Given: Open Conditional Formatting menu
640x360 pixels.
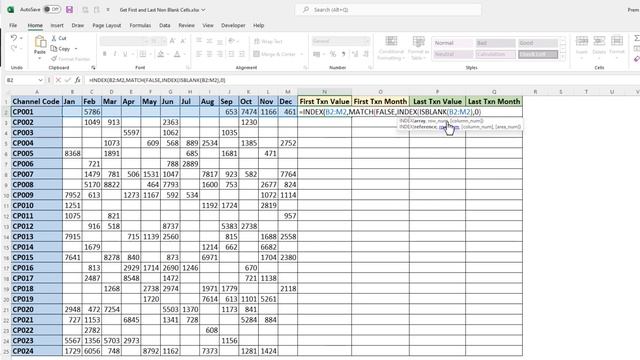Looking at the screenshot, I should click(391, 48).
